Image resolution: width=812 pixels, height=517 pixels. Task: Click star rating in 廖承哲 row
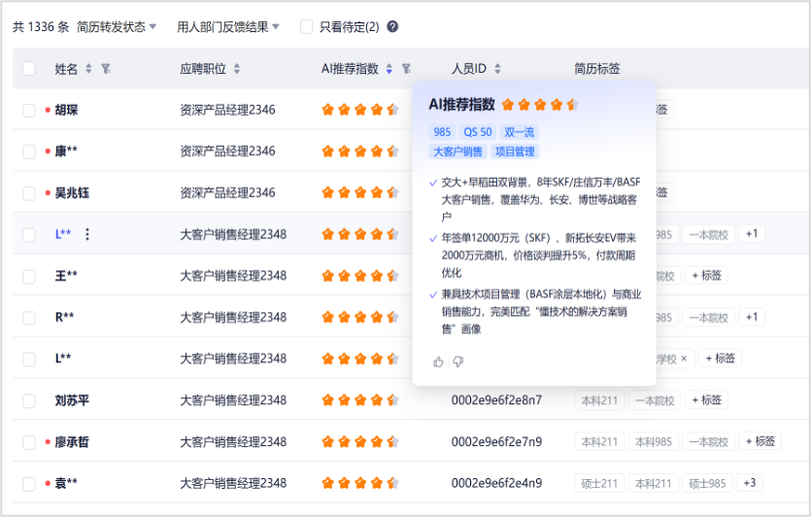click(360, 441)
